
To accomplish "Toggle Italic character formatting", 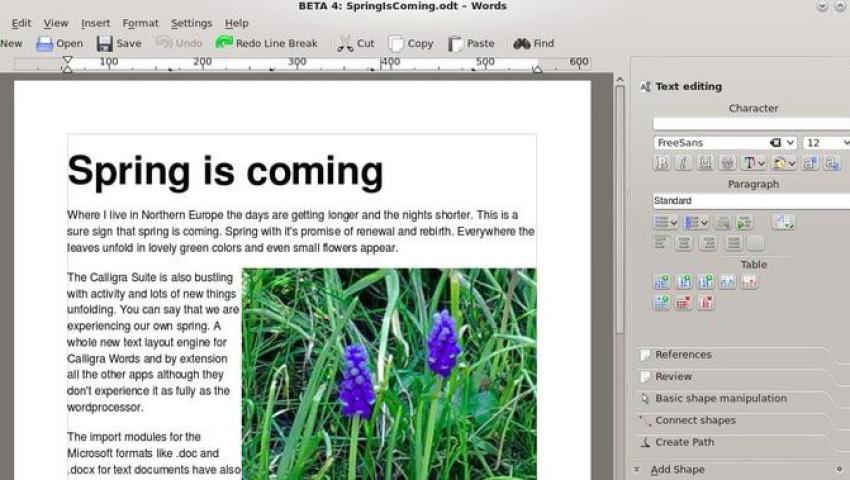I will point(683,163).
